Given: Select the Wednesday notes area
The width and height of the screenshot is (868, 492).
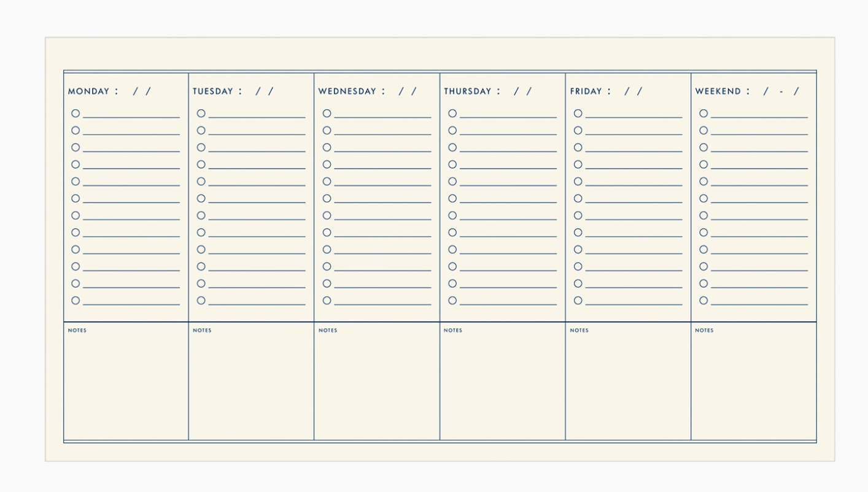Looking at the screenshot, I should pos(377,383).
